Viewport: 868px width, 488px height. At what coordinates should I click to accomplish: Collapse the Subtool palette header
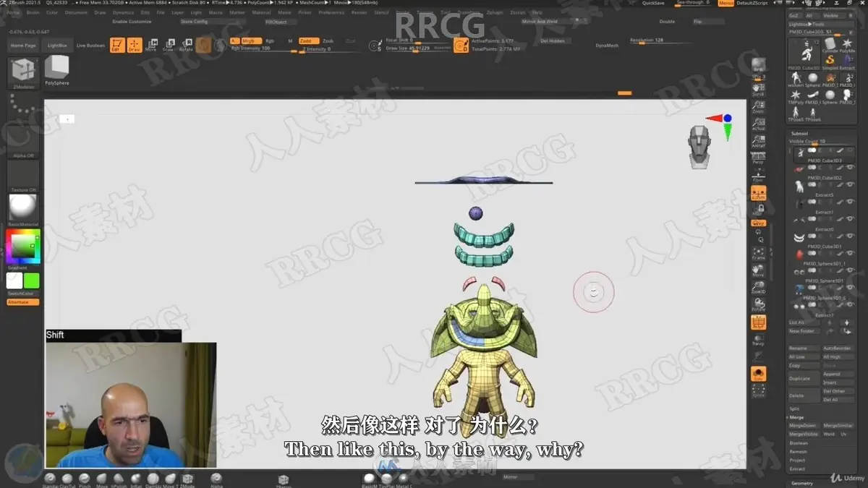click(x=799, y=134)
